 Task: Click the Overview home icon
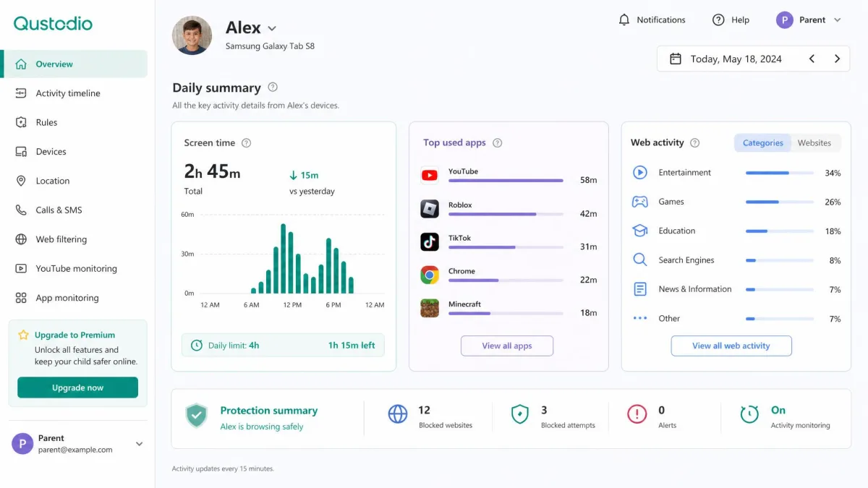pos(22,64)
